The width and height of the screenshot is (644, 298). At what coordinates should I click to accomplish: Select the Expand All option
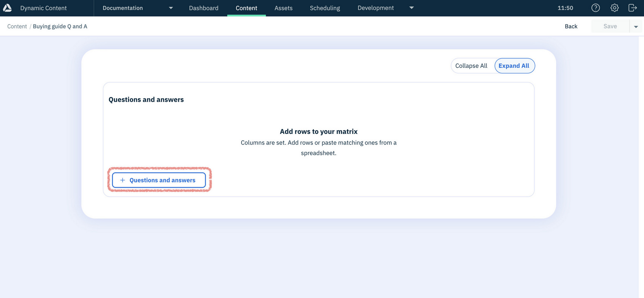pyautogui.click(x=513, y=66)
